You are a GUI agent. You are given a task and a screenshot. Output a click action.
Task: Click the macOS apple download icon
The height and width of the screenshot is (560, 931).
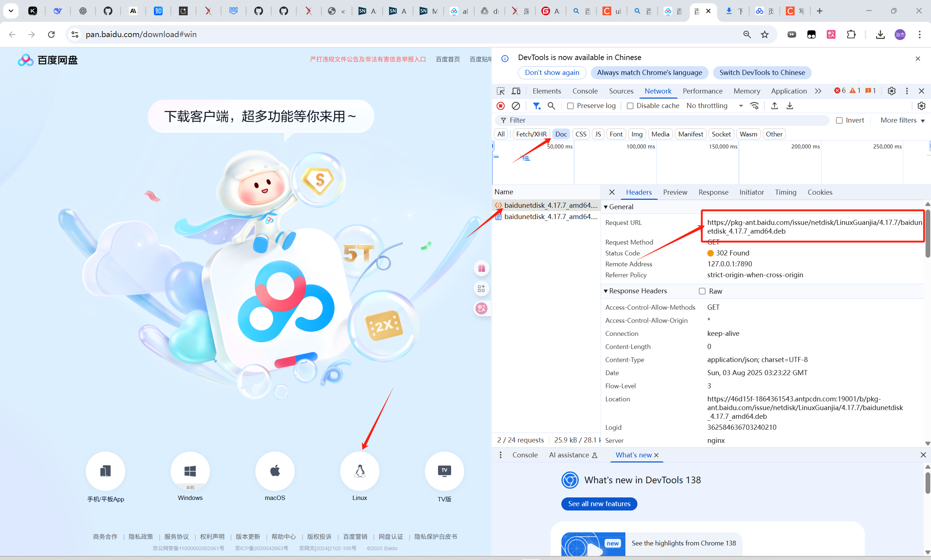point(275,470)
